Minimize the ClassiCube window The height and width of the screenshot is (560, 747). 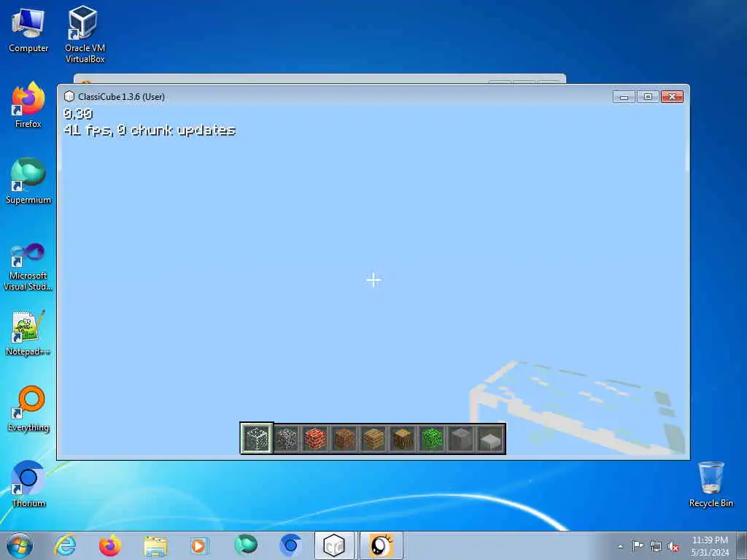624,97
